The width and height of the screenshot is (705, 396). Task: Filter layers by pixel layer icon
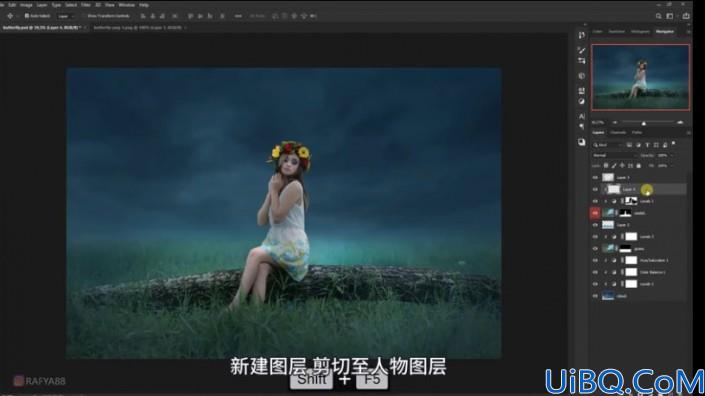[629, 145]
